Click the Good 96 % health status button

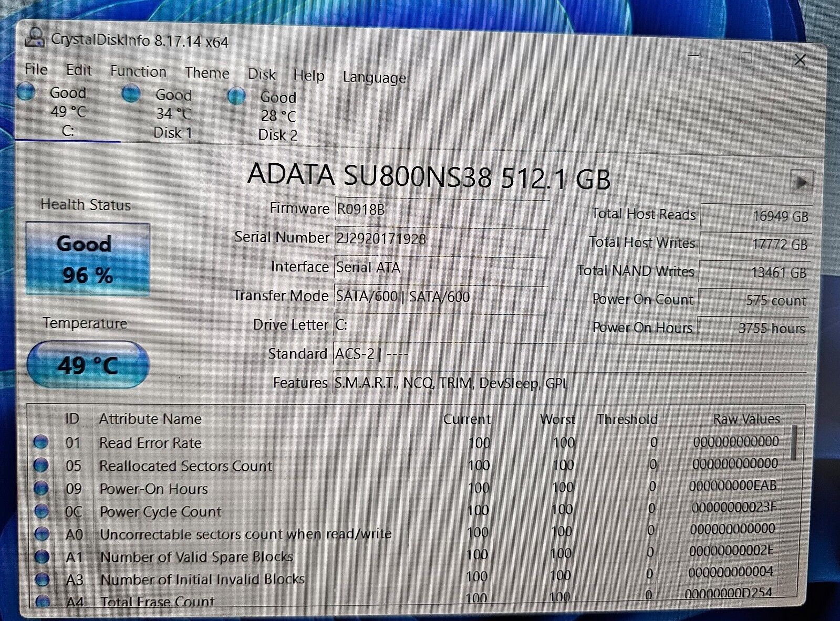[88, 259]
